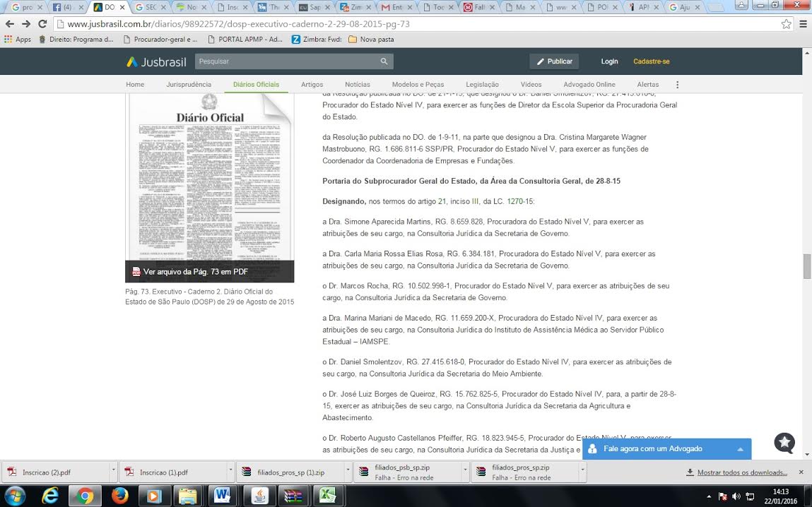Image resolution: width=812 pixels, height=507 pixels.
Task: Click the Cadastre-se link
Action: click(651, 61)
